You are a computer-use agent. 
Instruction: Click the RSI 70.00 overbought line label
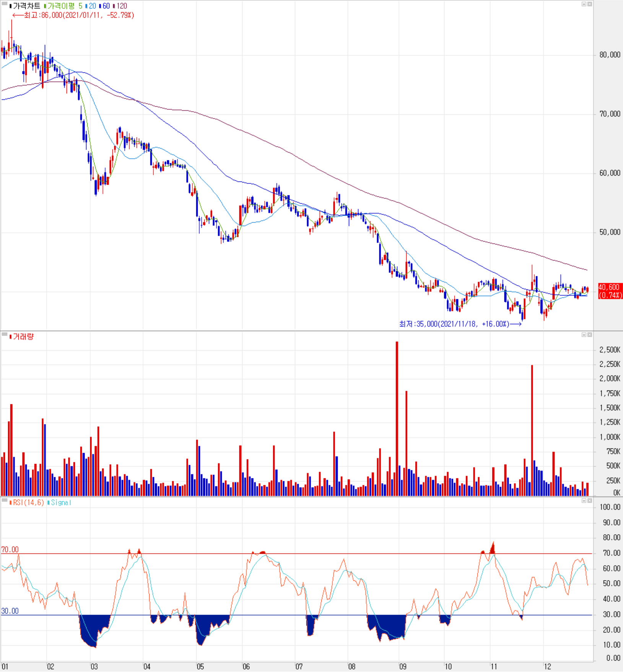(10, 550)
